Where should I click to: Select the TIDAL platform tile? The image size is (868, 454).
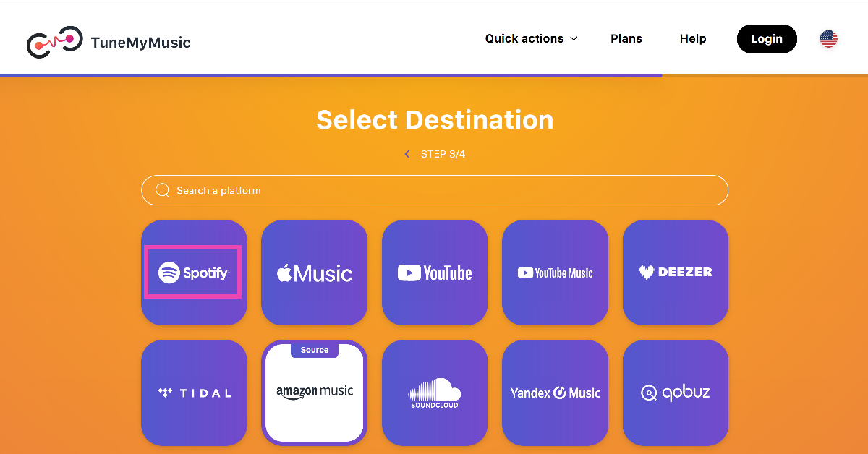click(x=194, y=393)
